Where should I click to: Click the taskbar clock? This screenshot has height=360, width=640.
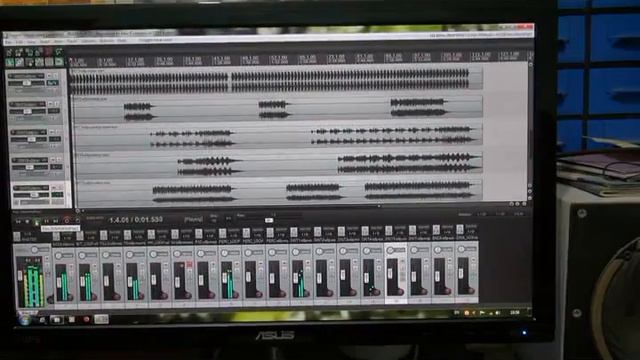click(515, 312)
